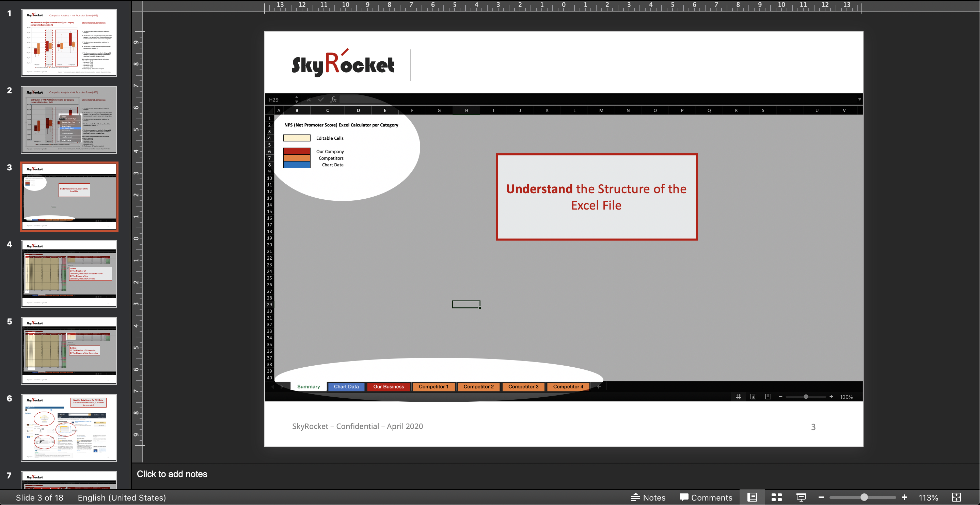Click the name box dropdown arrows
980x505 pixels.
pyautogui.click(x=297, y=100)
